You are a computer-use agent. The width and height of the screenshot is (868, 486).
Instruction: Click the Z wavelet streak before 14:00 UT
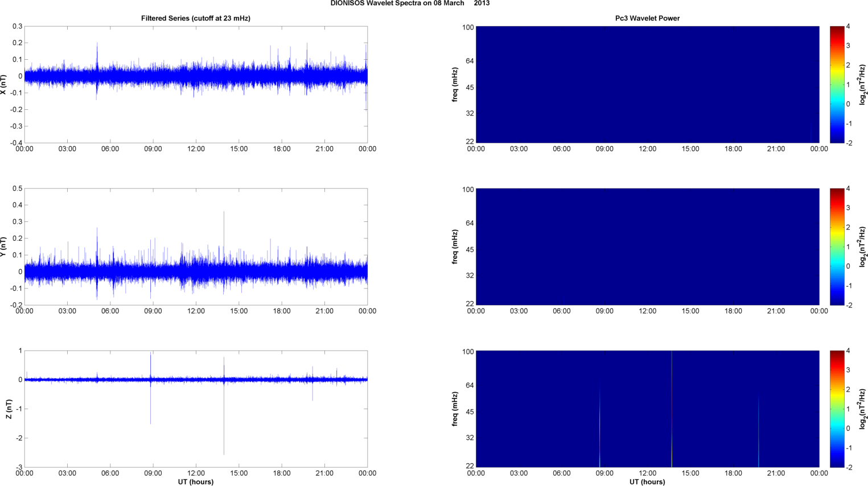[672, 409]
